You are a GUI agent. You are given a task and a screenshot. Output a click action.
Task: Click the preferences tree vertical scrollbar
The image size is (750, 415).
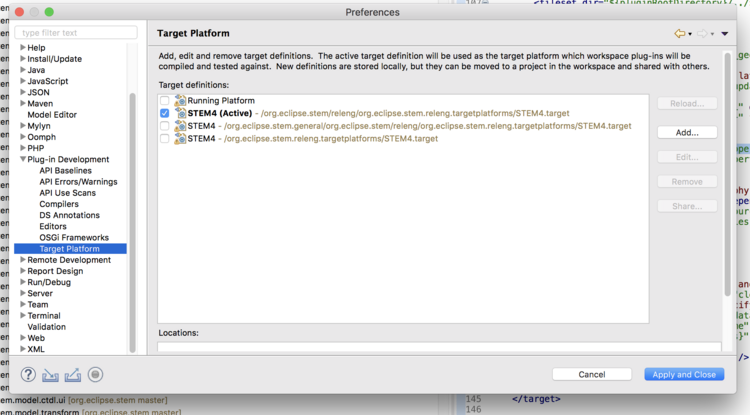(132, 220)
